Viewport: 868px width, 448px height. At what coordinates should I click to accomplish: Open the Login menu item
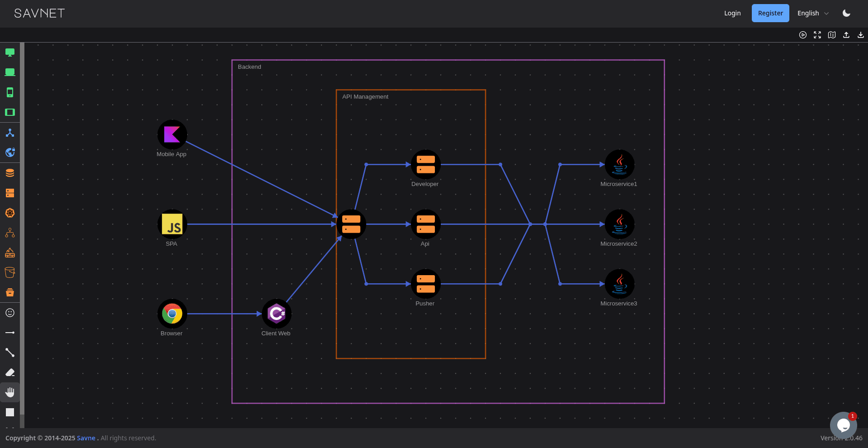pos(732,13)
